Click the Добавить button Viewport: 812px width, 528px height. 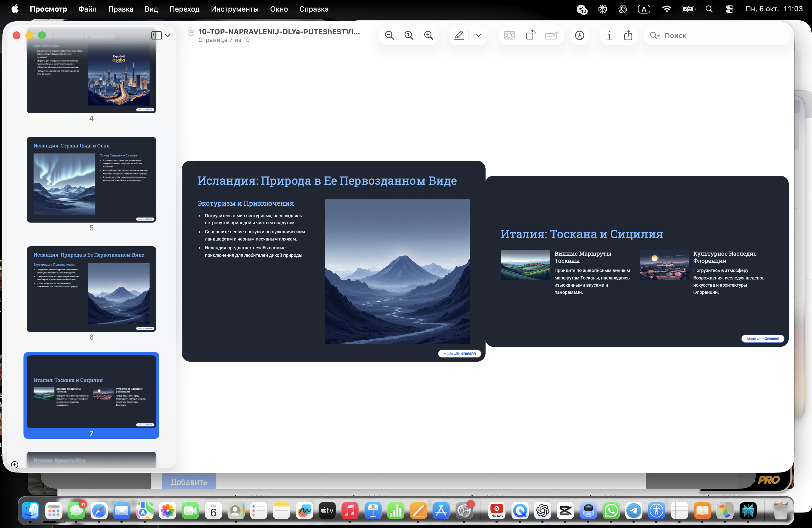point(188,482)
